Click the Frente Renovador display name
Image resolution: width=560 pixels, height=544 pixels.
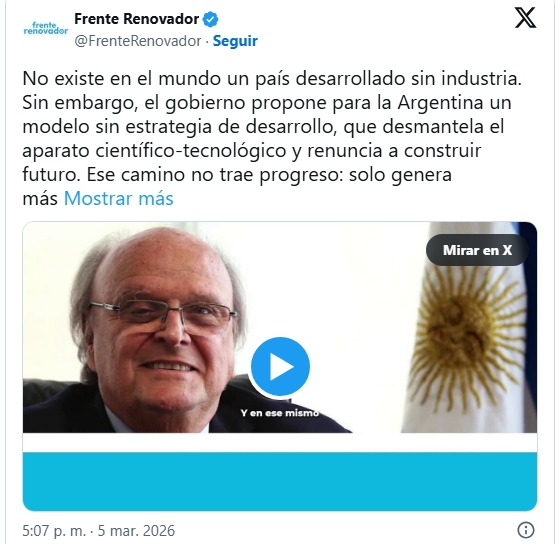point(136,19)
